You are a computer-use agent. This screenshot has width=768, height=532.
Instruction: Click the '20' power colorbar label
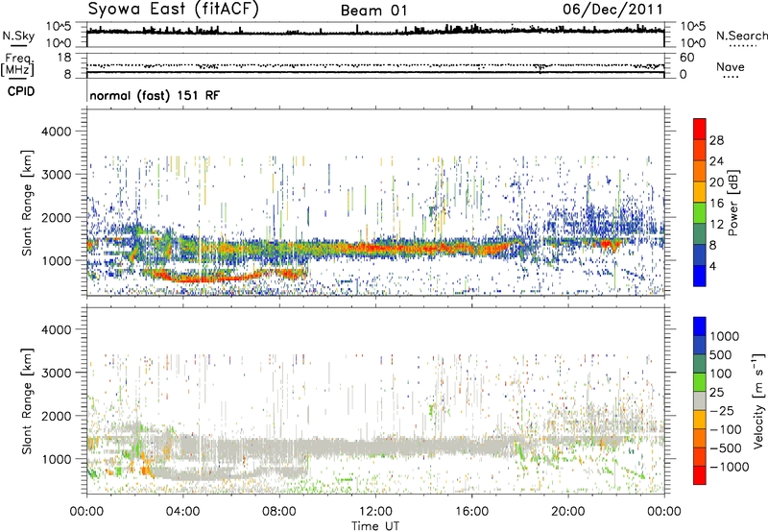click(716, 182)
